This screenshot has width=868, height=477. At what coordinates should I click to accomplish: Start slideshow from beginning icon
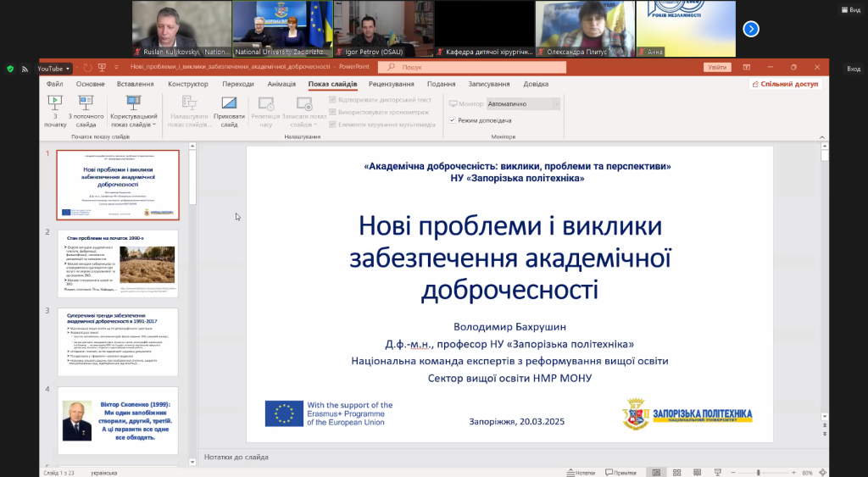click(54, 103)
